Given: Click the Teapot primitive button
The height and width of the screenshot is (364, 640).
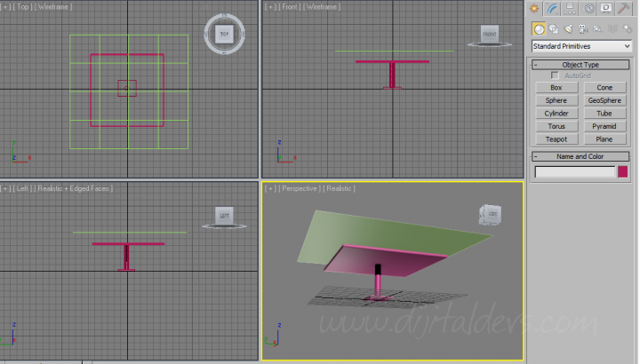Looking at the screenshot, I should (x=556, y=139).
